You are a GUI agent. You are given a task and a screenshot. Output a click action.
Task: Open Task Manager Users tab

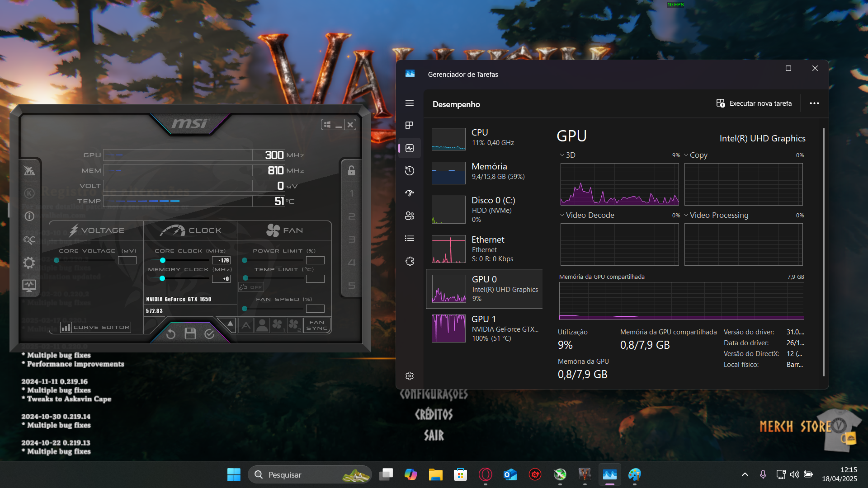410,216
